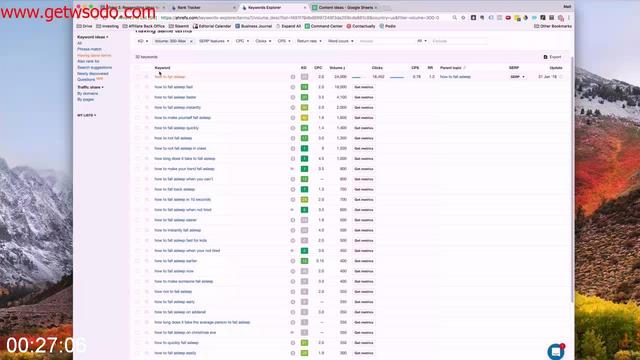This screenshot has width=640, height=360.
Task: Tick checkbox for 'how to fall asleep quickly'
Action: (x=138, y=128)
